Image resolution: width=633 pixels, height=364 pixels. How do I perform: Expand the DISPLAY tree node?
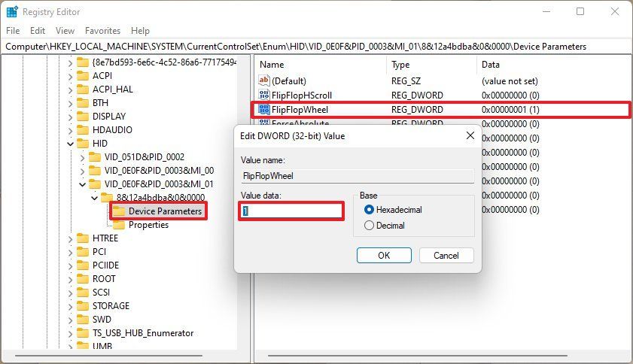pos(70,117)
